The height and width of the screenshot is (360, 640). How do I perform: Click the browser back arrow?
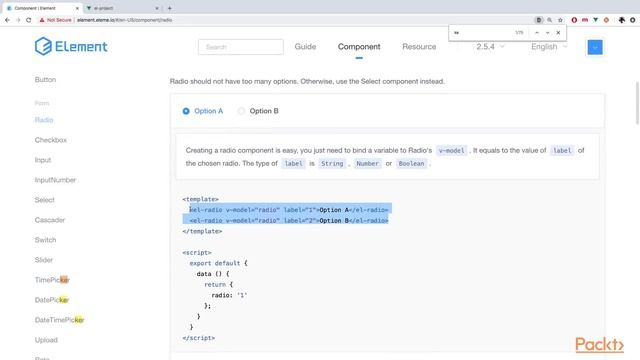coord(7,20)
